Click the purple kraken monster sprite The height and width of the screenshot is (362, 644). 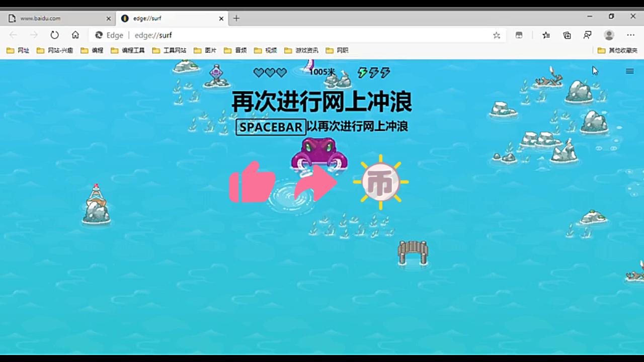point(319,153)
